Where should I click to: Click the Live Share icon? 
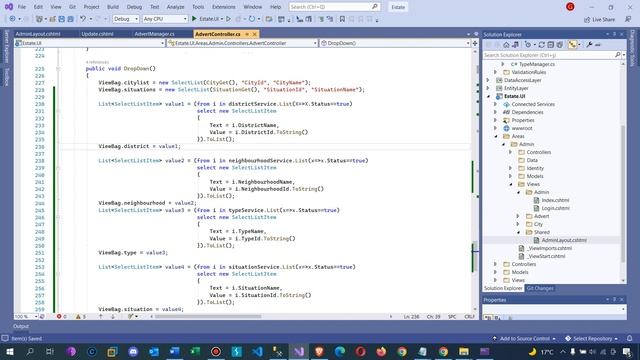[x=587, y=20]
